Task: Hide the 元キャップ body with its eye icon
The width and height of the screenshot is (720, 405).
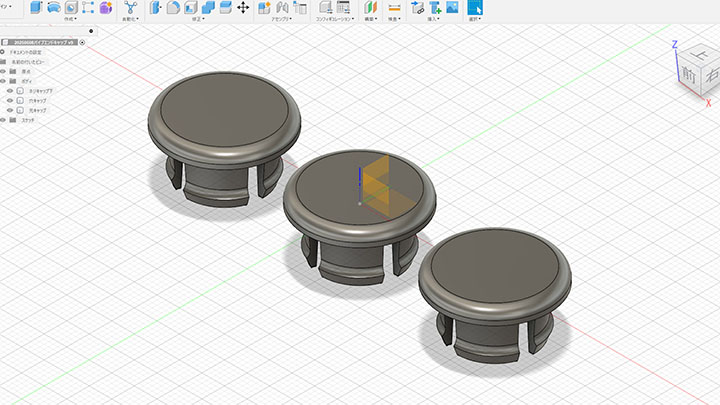Action: 10,110
